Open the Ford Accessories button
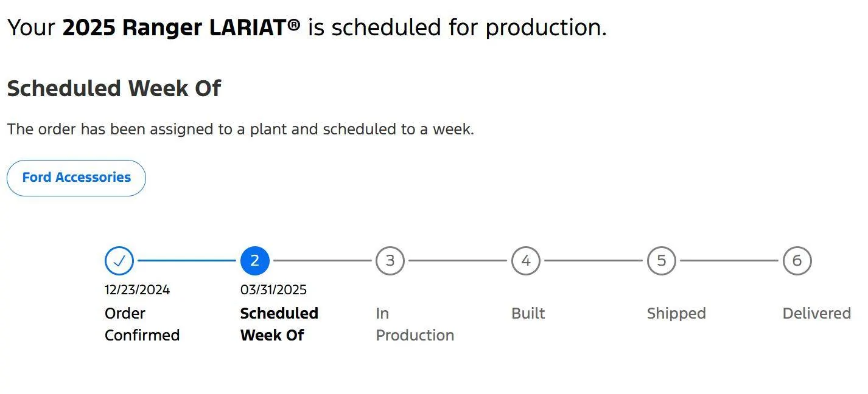868x394 pixels. pyautogui.click(x=76, y=178)
